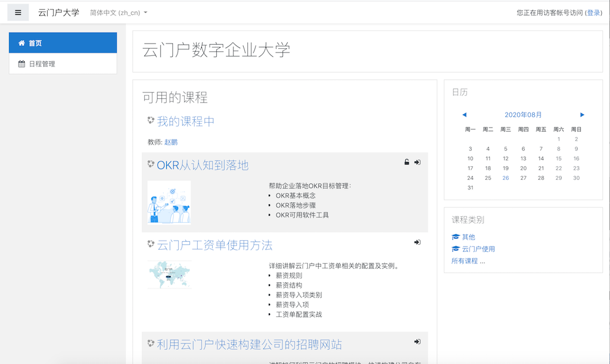
Task: Click the 云门户数字企业大学 page heading
Action: tap(216, 50)
